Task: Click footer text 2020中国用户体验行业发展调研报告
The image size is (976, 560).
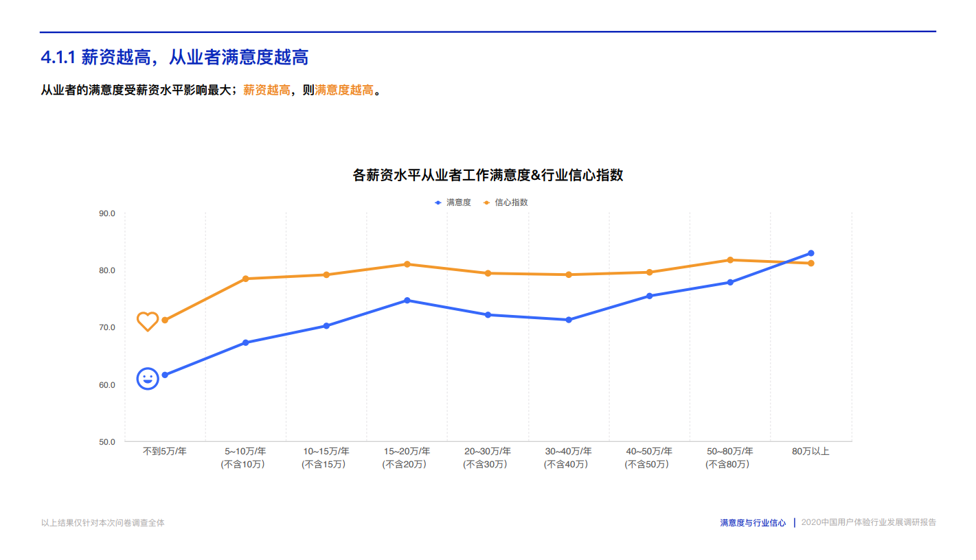Action: 869,522
